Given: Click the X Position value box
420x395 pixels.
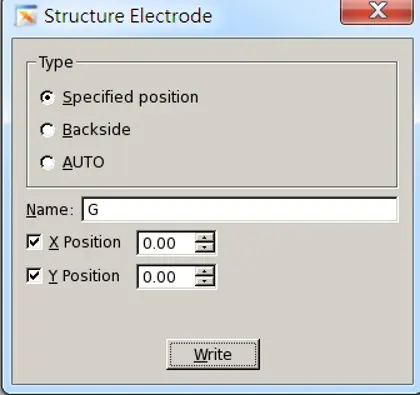Looking at the screenshot, I should pos(166,243).
